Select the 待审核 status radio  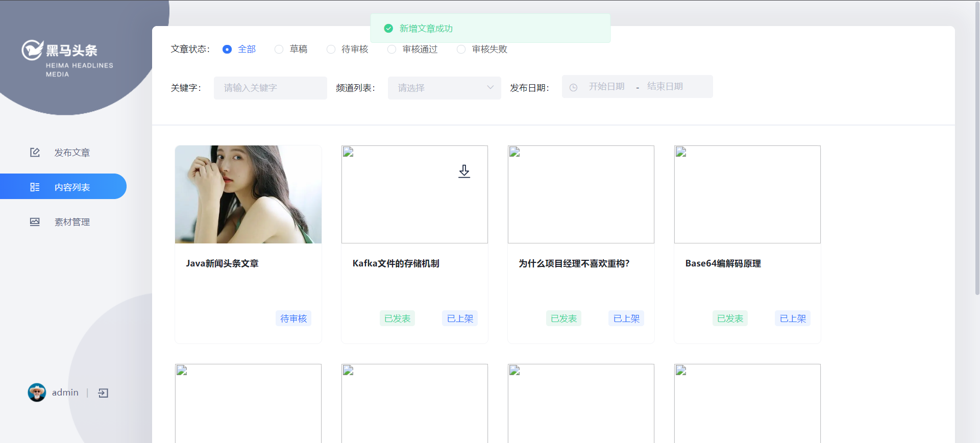coord(331,49)
